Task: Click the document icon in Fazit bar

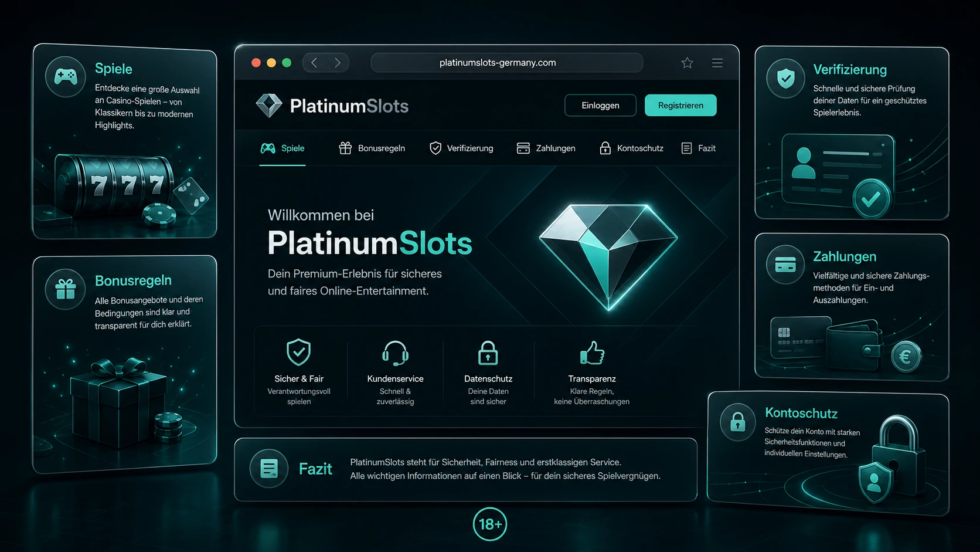Action: (269, 469)
